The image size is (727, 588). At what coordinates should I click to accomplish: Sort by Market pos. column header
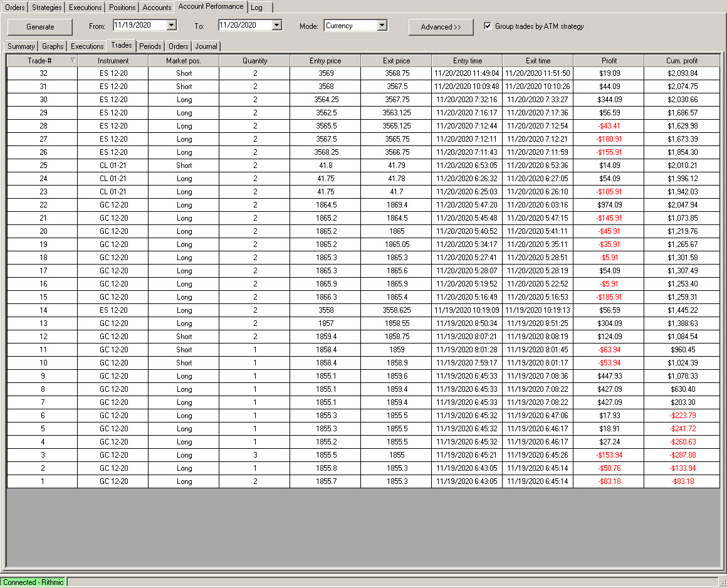[x=184, y=61]
